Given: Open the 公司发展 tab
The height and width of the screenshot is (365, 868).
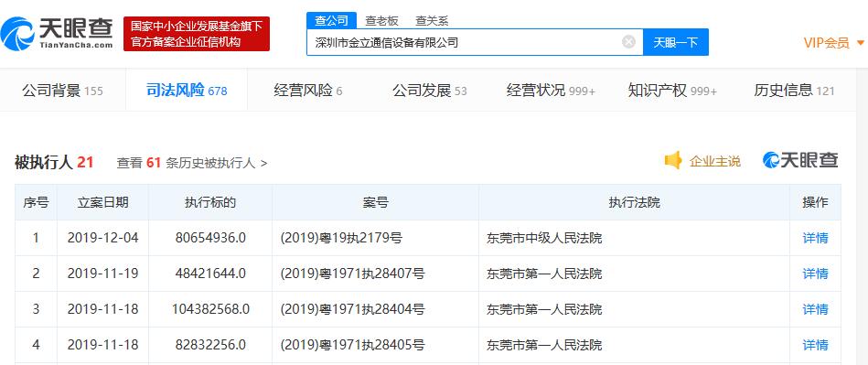Looking at the screenshot, I should click(430, 91).
